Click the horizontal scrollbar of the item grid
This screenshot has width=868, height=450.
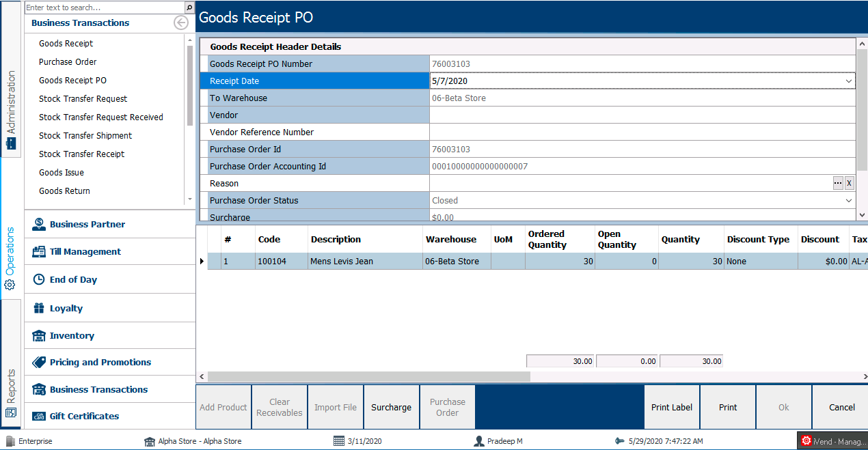coord(369,376)
